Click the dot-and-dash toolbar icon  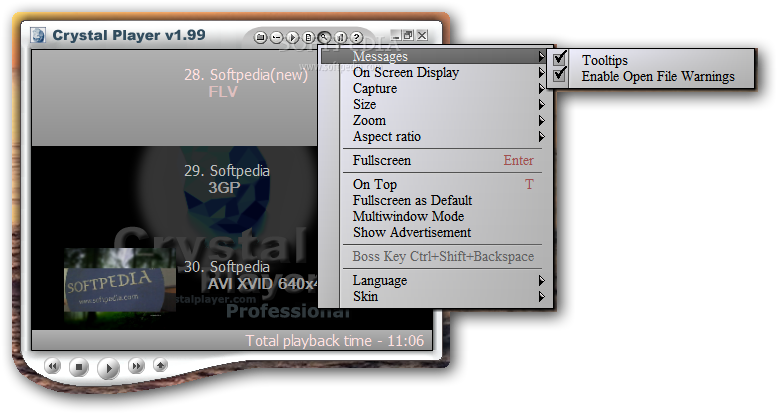pyautogui.click(x=276, y=37)
